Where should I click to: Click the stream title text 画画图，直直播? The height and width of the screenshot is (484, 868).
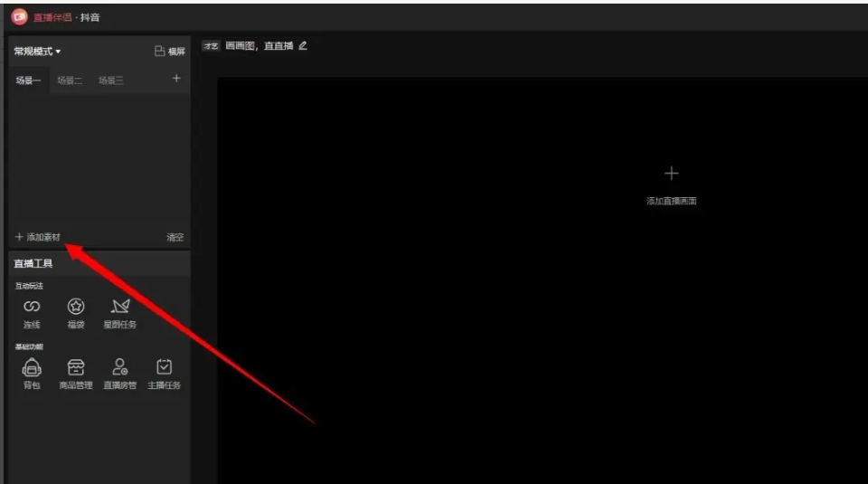coord(259,46)
